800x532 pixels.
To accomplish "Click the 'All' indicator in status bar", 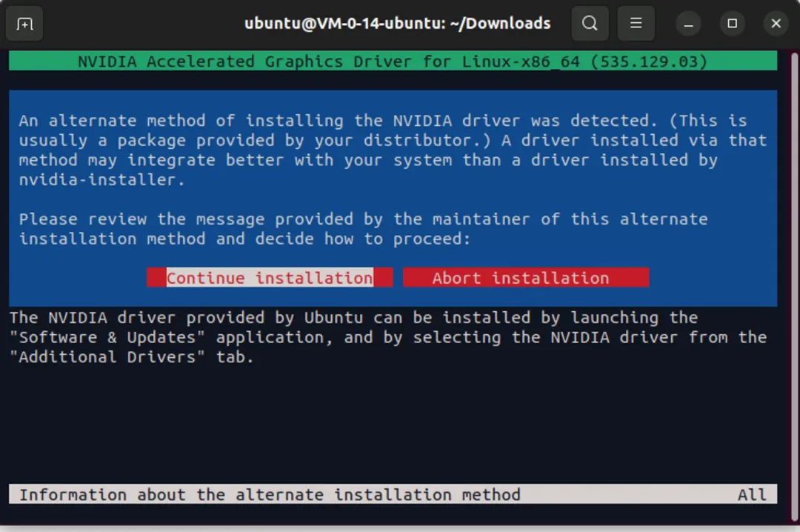I will pyautogui.click(x=752, y=494).
